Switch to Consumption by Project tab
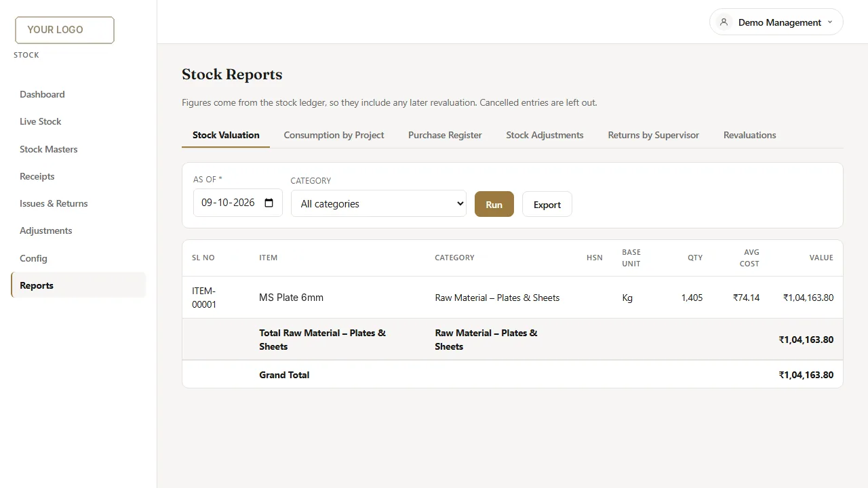 334,135
